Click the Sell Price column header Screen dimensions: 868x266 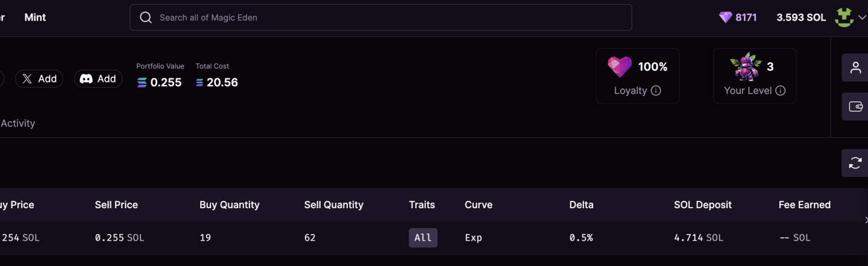click(x=116, y=205)
